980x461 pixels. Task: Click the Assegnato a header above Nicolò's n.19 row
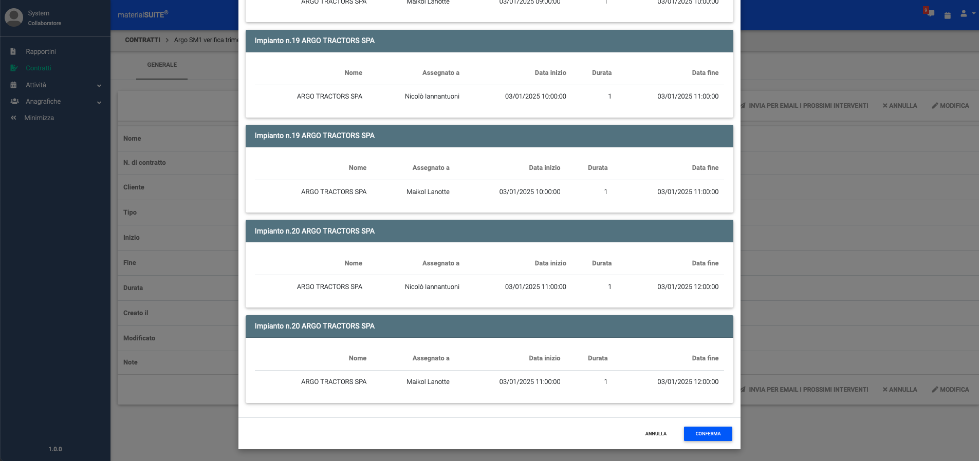(440, 73)
